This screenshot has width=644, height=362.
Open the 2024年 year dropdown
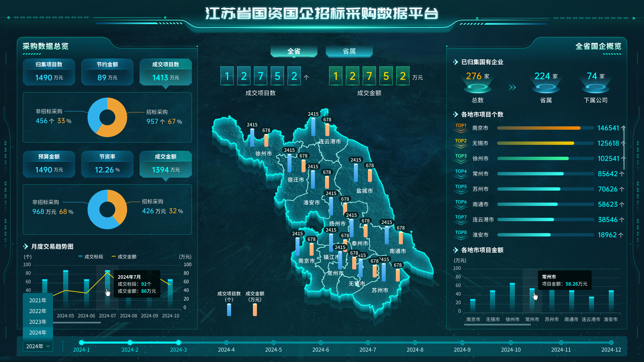(38, 346)
